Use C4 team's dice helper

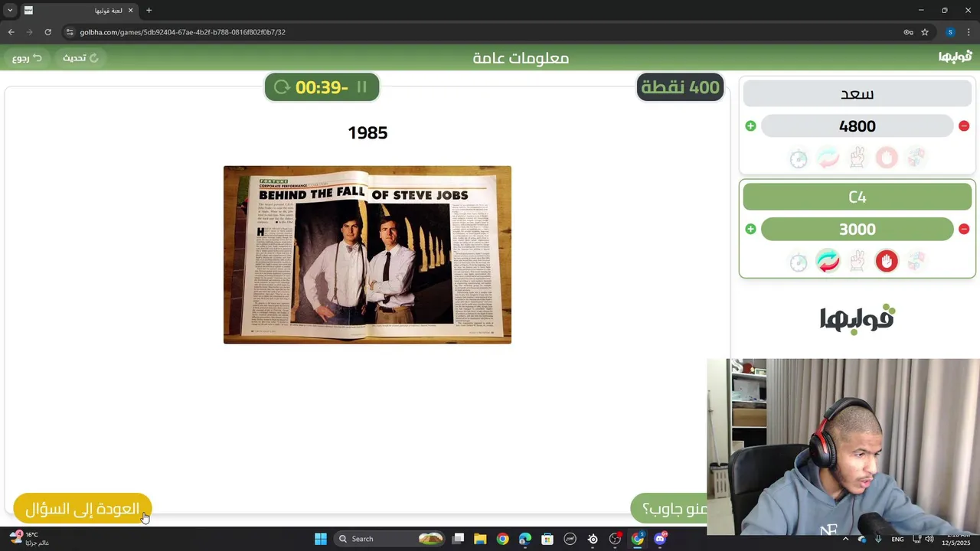tap(916, 262)
